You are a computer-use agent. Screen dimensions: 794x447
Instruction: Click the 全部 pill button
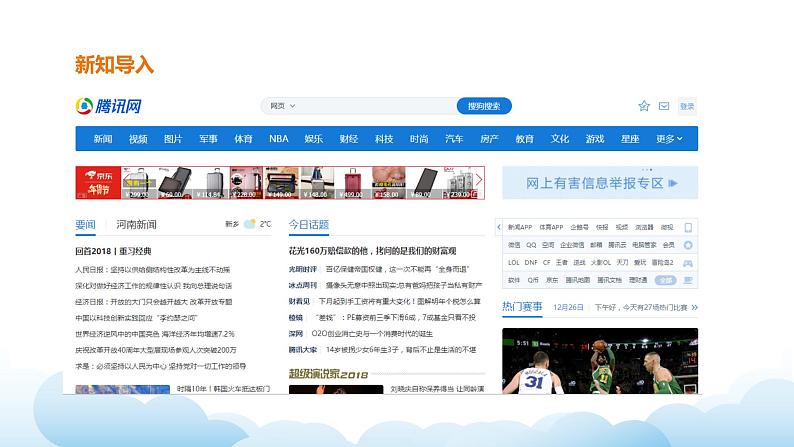665,280
